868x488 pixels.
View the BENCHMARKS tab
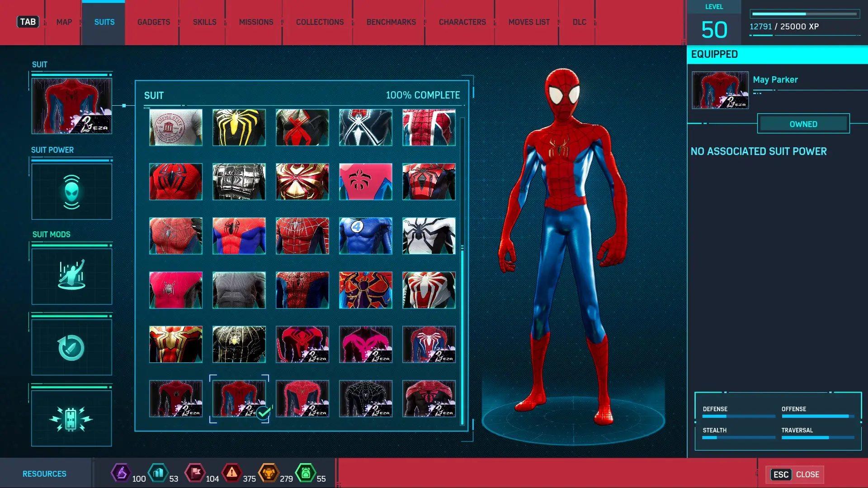[x=391, y=22]
